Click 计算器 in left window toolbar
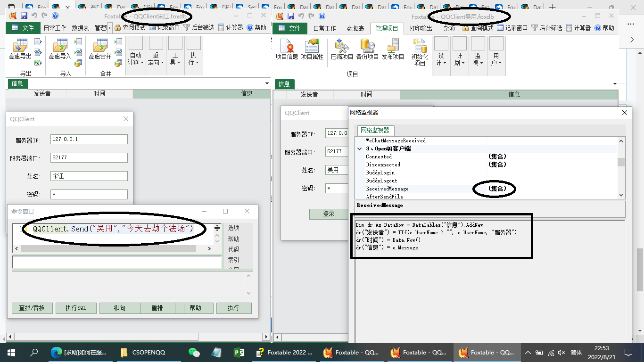The width and height of the screenshot is (644, 362). pyautogui.click(x=230, y=28)
